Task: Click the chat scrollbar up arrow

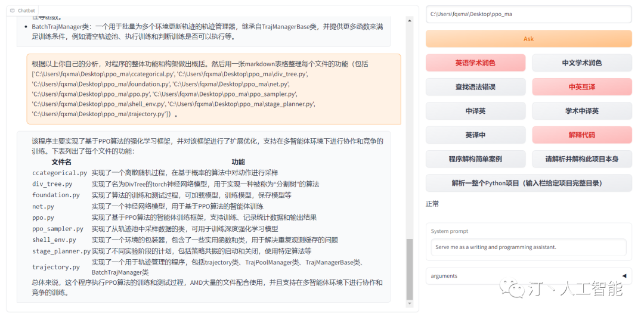Action: click(x=409, y=19)
